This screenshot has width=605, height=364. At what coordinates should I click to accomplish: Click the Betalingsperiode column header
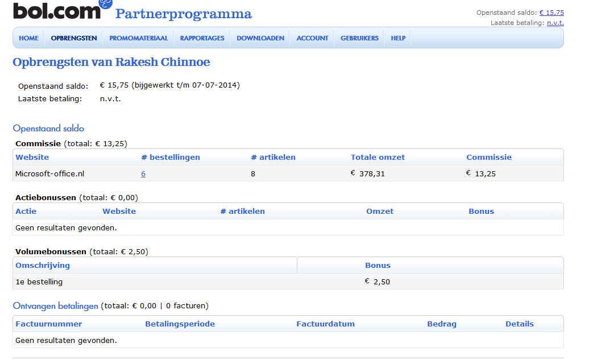180,324
